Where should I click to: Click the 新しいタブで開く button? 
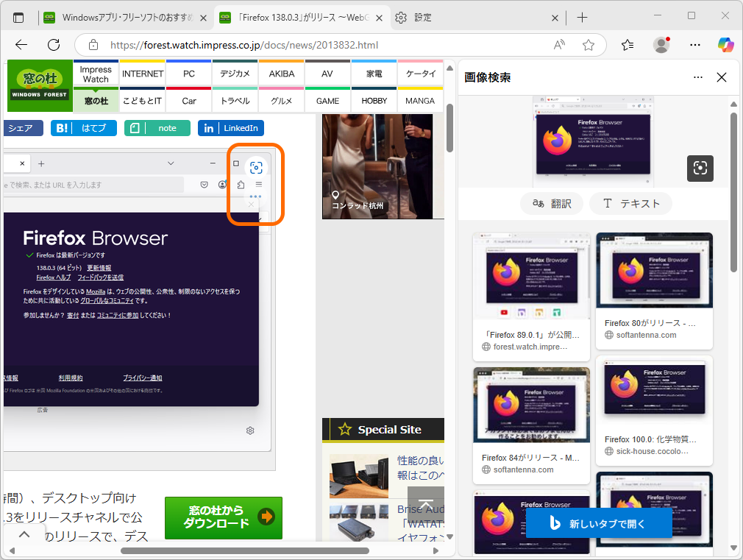click(x=599, y=523)
